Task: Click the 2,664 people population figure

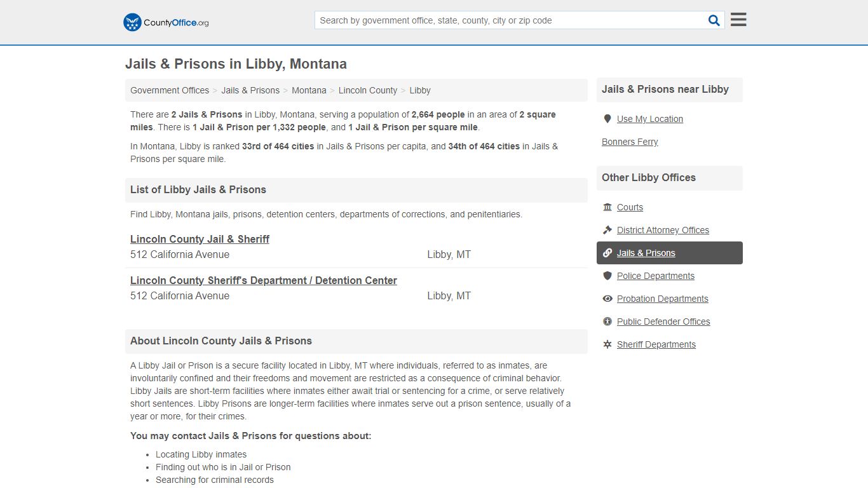Action: click(x=438, y=114)
